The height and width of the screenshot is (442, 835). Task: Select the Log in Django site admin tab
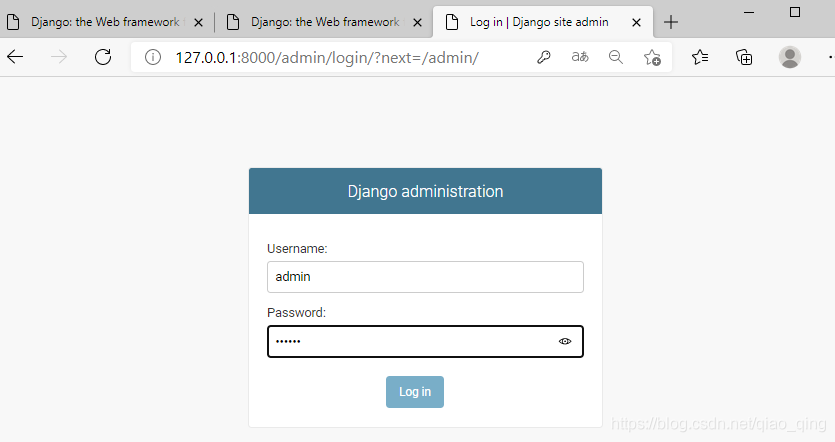click(x=543, y=22)
